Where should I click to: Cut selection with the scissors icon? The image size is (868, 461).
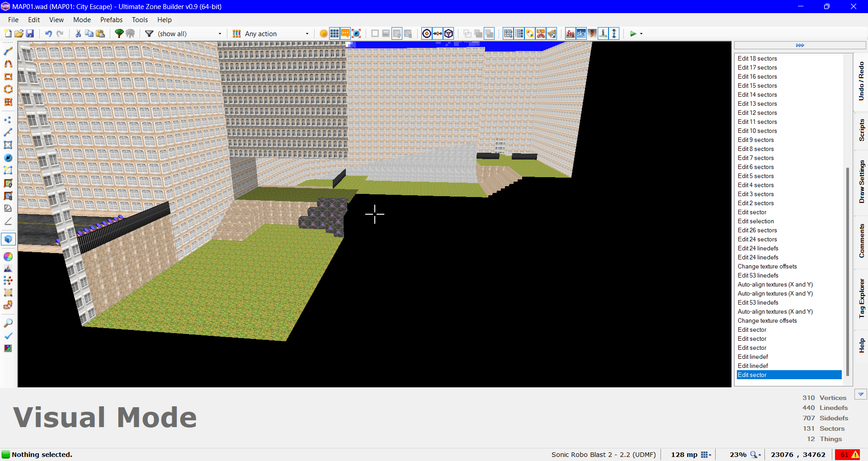78,33
